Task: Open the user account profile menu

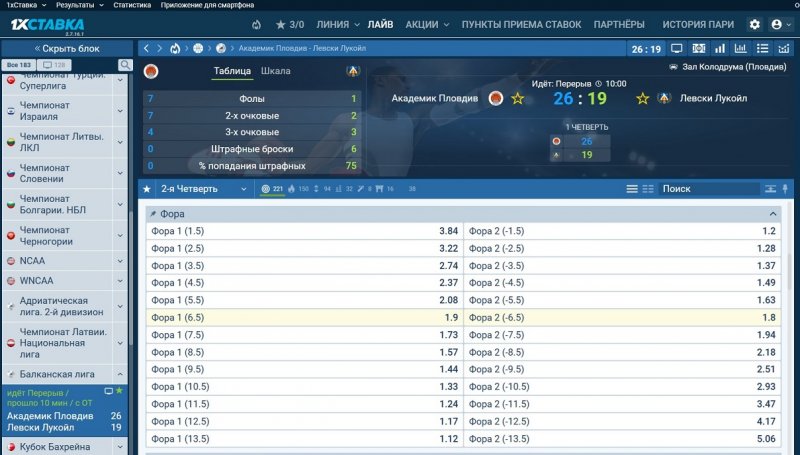Action: pyautogui.click(x=777, y=24)
